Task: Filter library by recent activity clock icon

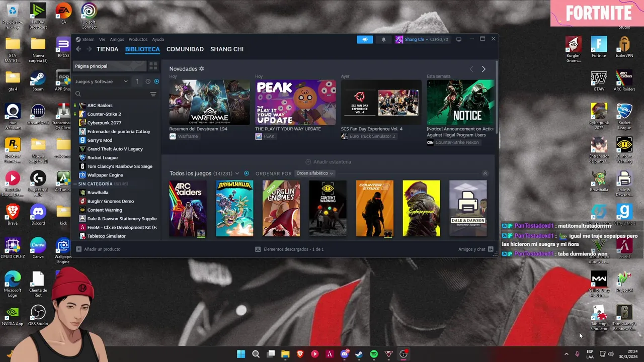Action: pyautogui.click(x=148, y=81)
